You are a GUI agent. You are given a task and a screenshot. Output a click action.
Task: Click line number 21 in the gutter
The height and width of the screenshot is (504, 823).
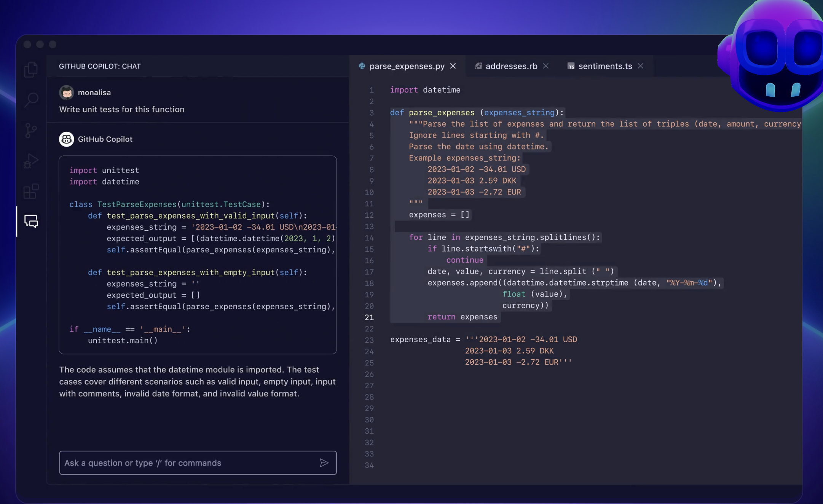369,317
